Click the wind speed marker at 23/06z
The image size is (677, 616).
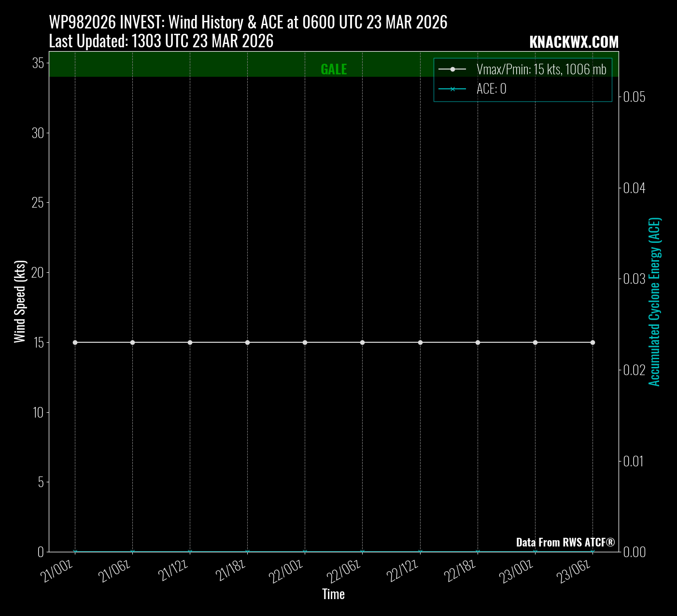pos(592,342)
